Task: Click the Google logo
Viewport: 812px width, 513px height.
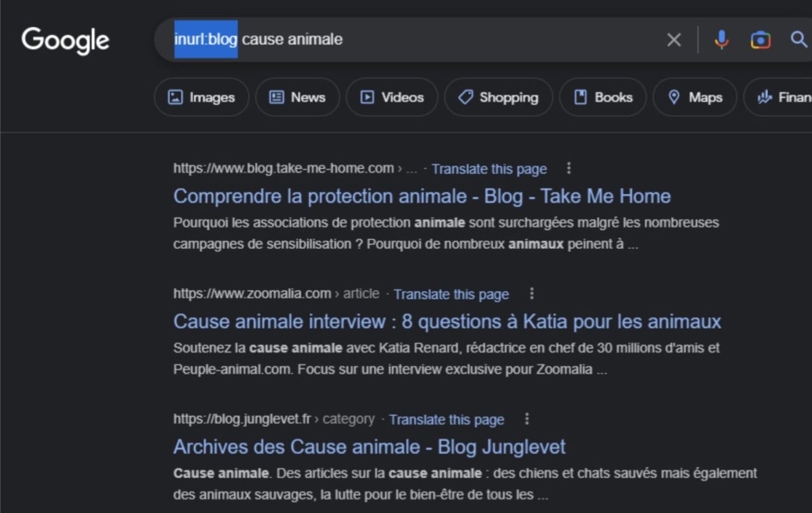Action: (x=65, y=41)
